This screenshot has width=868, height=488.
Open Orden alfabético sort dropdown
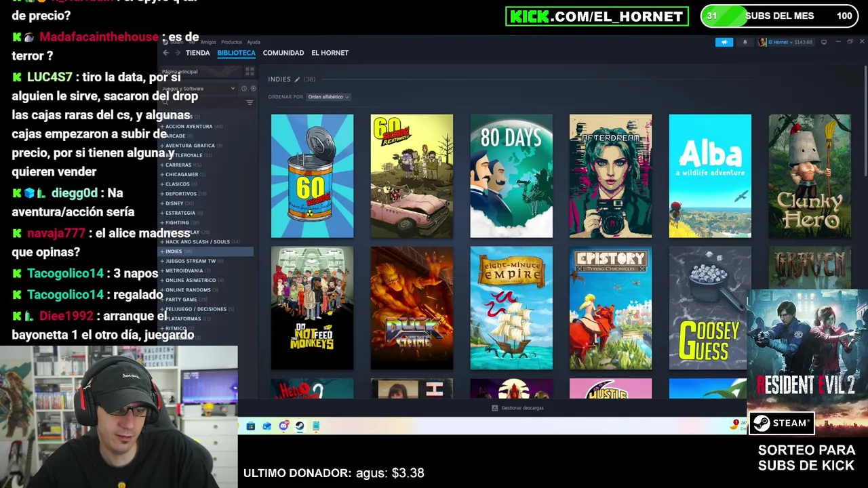point(328,97)
